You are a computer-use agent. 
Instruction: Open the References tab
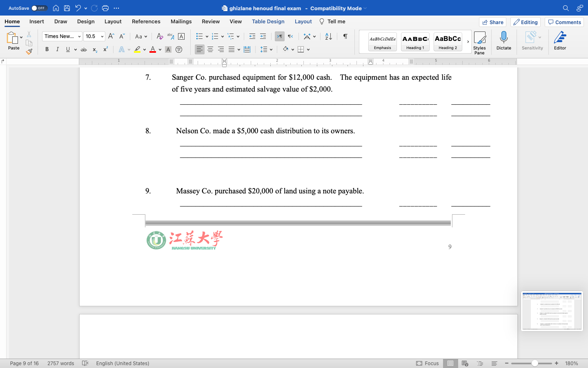click(146, 22)
